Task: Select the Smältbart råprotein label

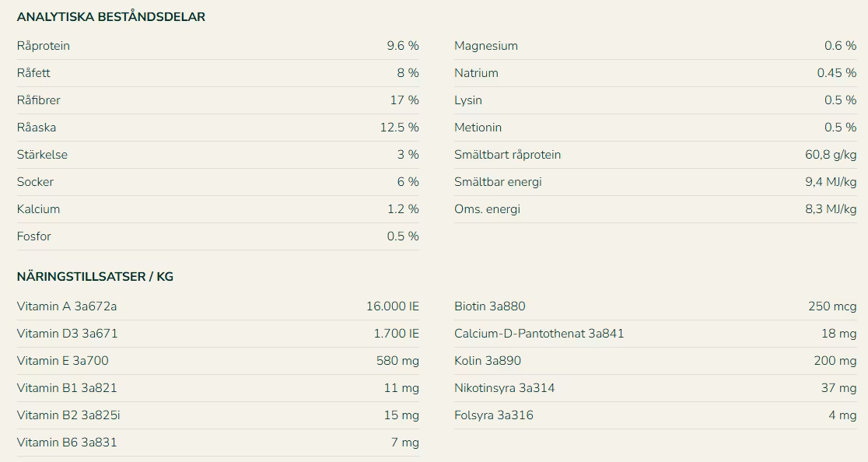Action: 507,155
